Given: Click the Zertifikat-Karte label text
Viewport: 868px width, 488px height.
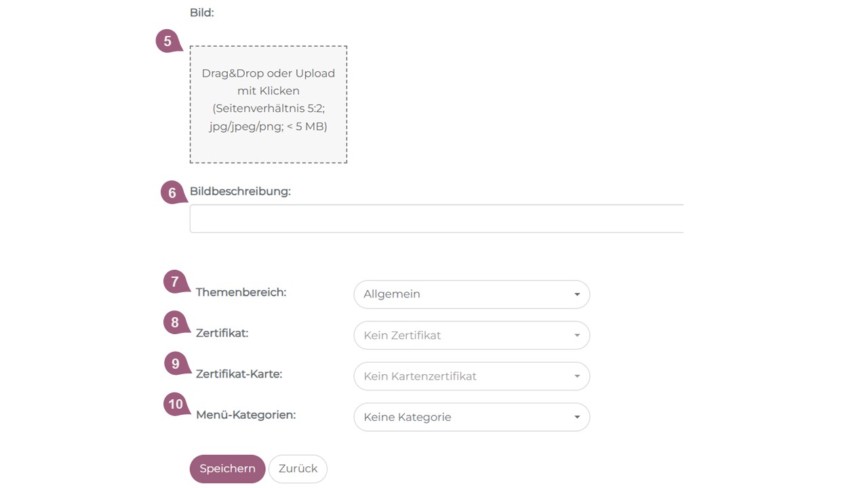Looking at the screenshot, I should pyautogui.click(x=239, y=373).
